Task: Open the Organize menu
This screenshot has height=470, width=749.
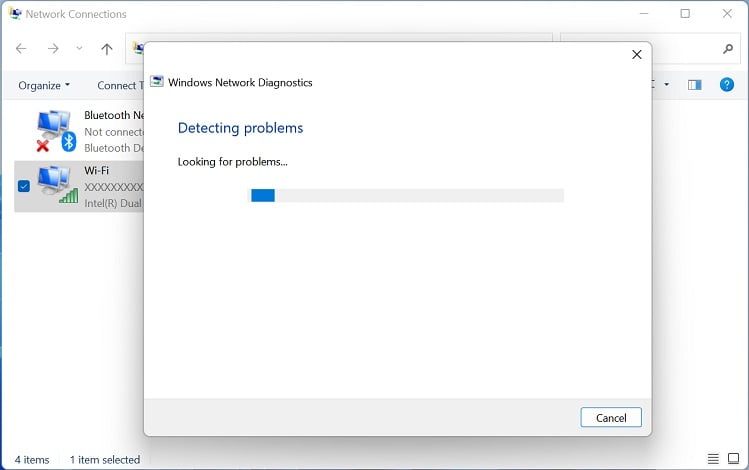Action: [x=44, y=85]
